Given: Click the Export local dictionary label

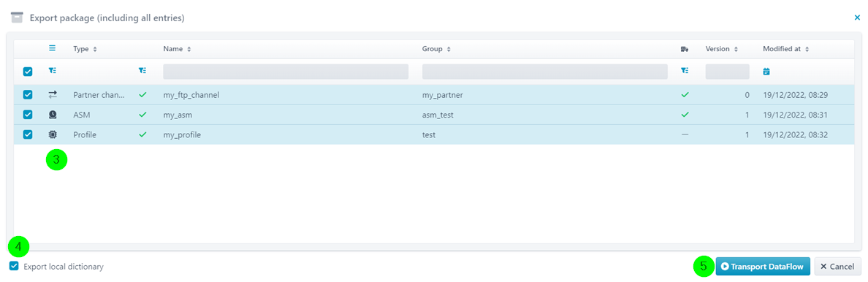Looking at the screenshot, I should (63, 267).
